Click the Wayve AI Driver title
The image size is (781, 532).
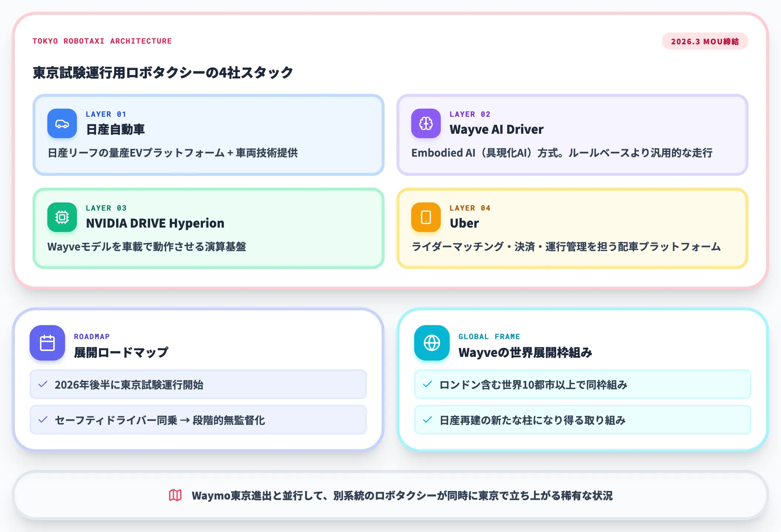point(497,129)
